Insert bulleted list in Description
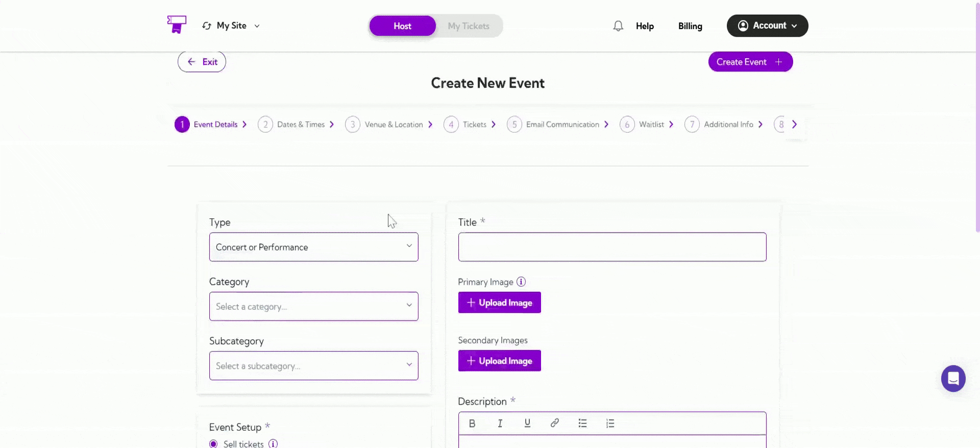The image size is (980, 448). pos(582,423)
